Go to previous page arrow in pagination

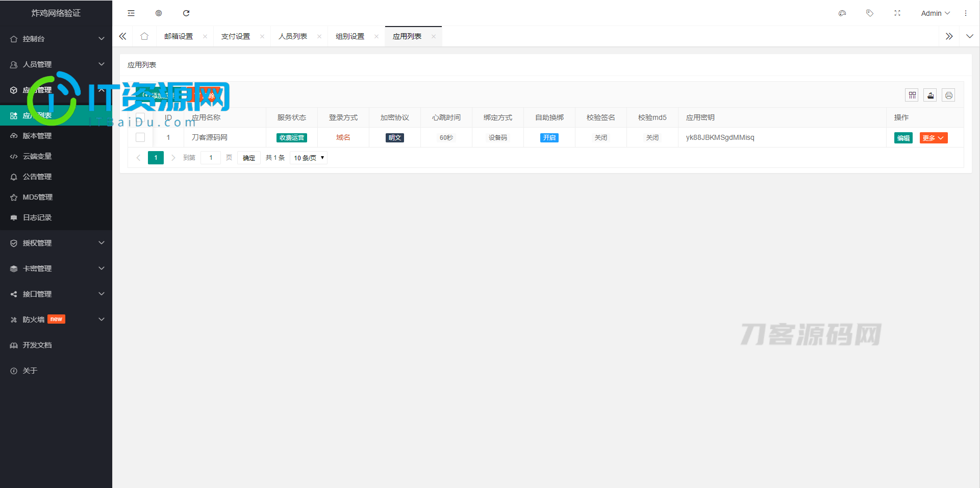138,158
